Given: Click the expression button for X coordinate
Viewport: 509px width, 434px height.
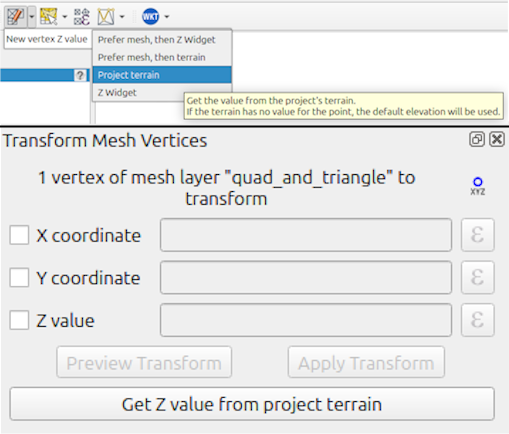Looking at the screenshot, I should pos(478,235).
